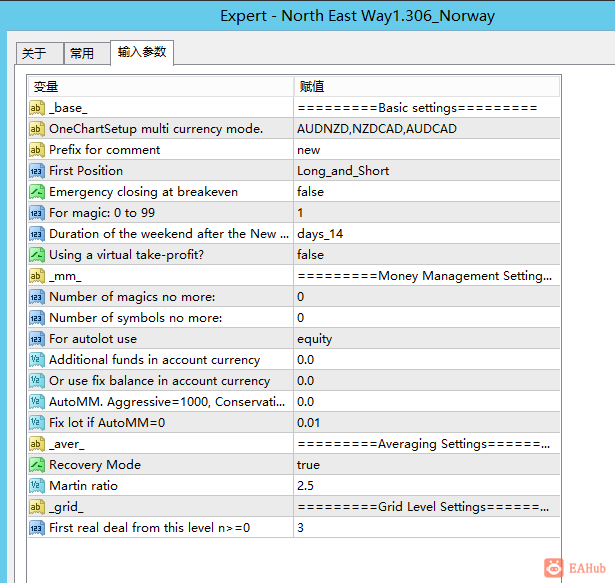Click the integer icon beside For magic: 0 to 99
Viewport: 615px width, 583px height.
click(x=37, y=213)
